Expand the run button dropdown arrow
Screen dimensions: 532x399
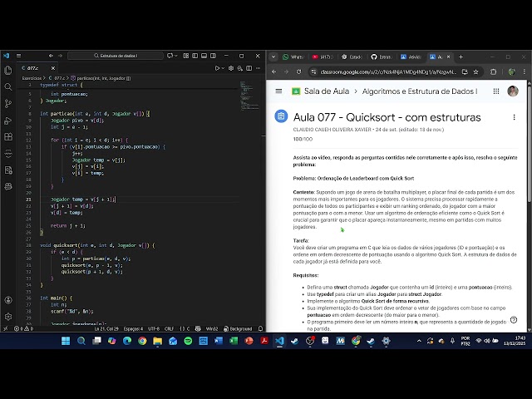[x=223, y=68]
